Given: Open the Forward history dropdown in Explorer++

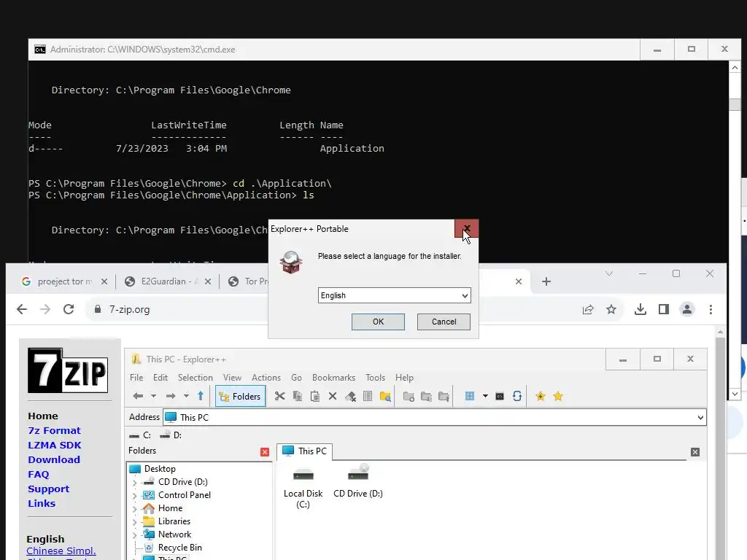Looking at the screenshot, I should point(186,396).
